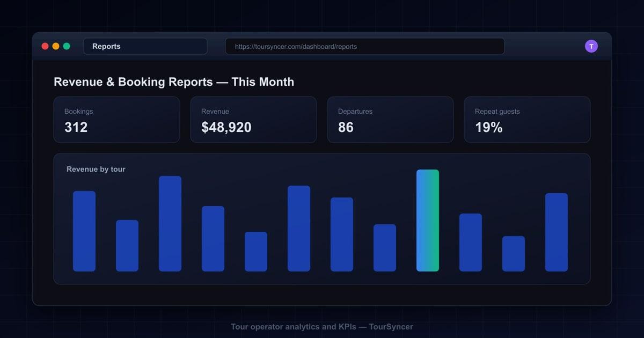Click the purple T user avatar
Image resolution: width=644 pixels, height=338 pixels.
pos(591,46)
